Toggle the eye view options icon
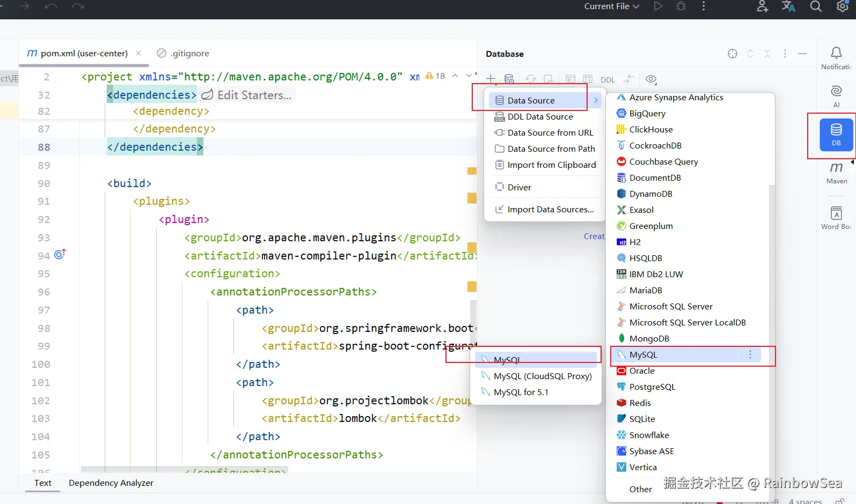 (x=651, y=79)
